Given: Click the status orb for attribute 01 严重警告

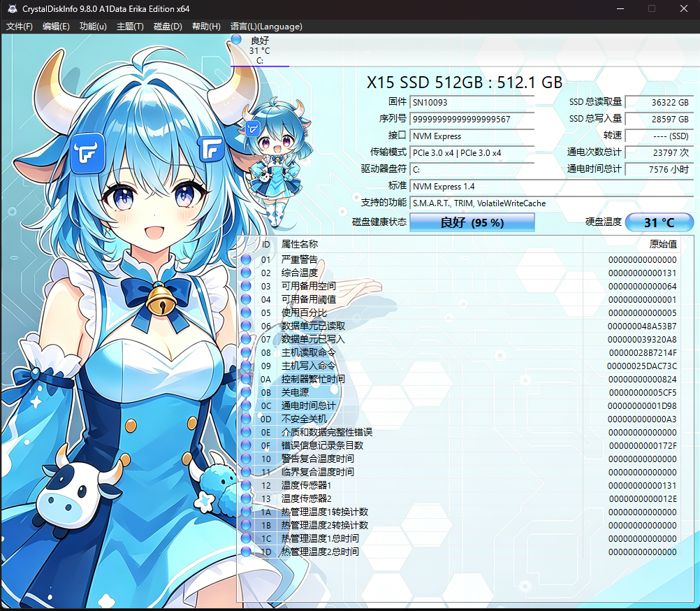Looking at the screenshot, I should click(245, 259).
